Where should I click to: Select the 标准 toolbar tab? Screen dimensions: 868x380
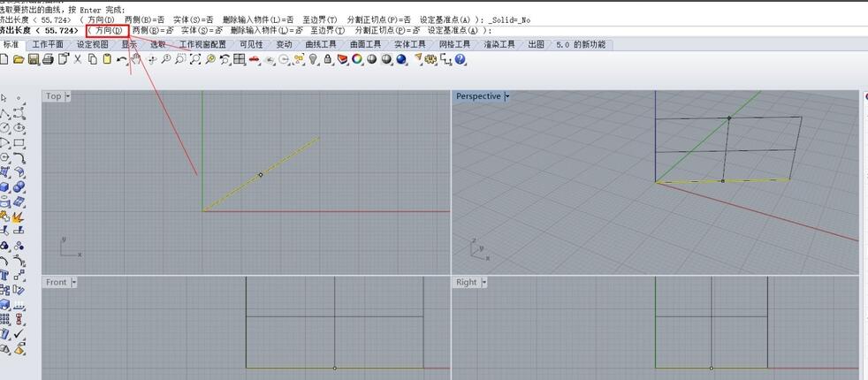click(11, 44)
